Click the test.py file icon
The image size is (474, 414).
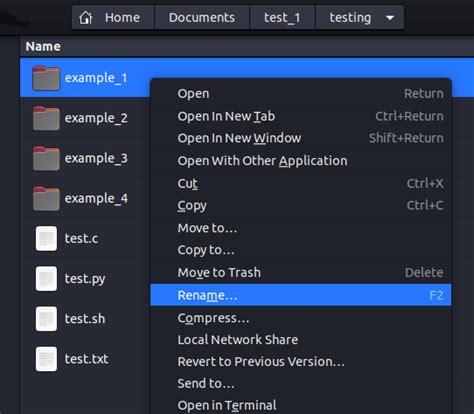(46, 279)
